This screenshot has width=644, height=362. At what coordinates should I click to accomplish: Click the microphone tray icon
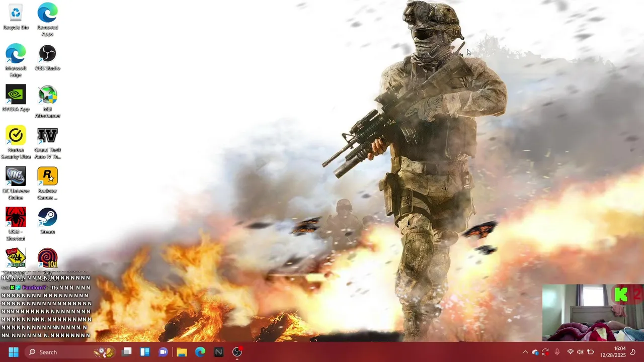pyautogui.click(x=556, y=352)
